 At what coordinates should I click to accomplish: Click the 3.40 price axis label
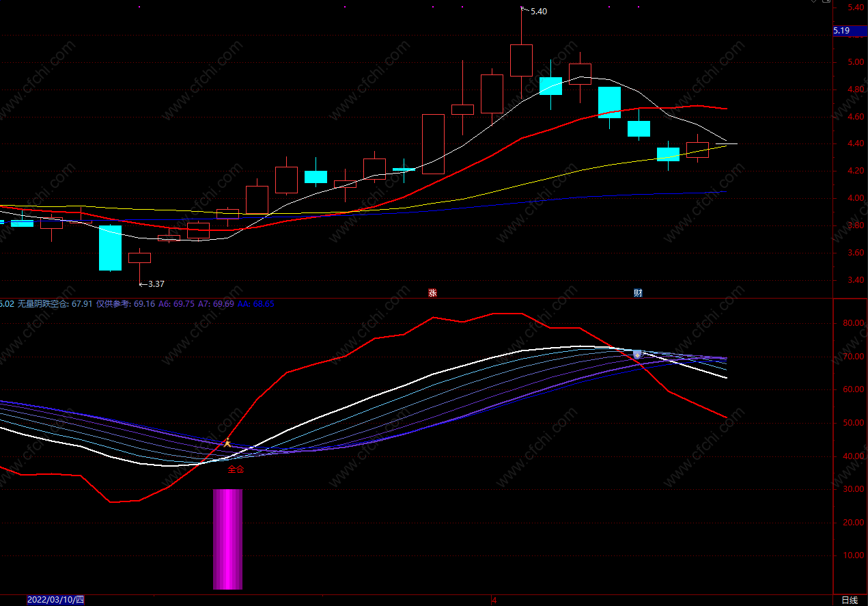pos(856,280)
